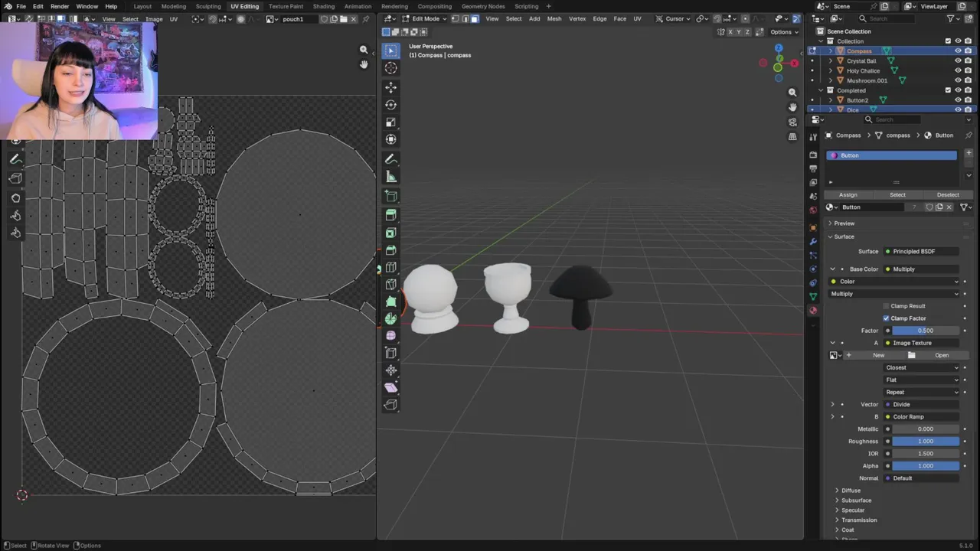Switch to the Texture Paint workspace tab
Viewport: 980px width, 551px height.
coord(286,6)
